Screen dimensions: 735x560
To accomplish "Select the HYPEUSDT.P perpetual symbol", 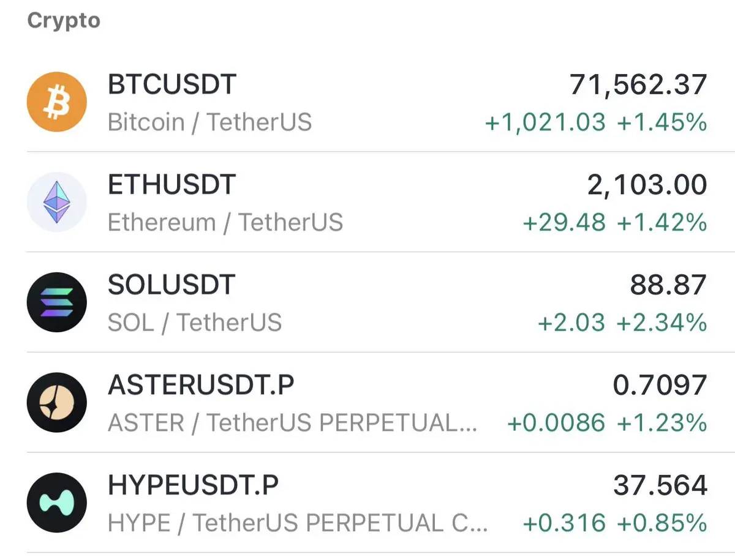I will click(x=194, y=485).
